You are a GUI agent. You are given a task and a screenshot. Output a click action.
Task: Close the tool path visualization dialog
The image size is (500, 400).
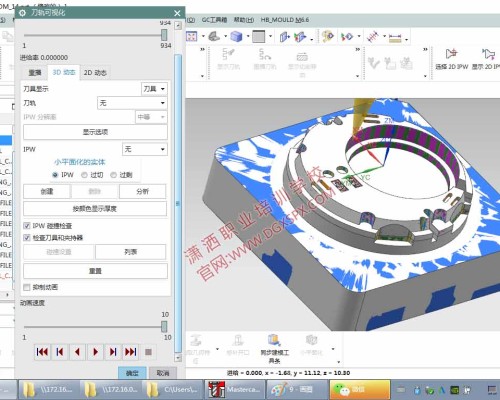(x=177, y=13)
